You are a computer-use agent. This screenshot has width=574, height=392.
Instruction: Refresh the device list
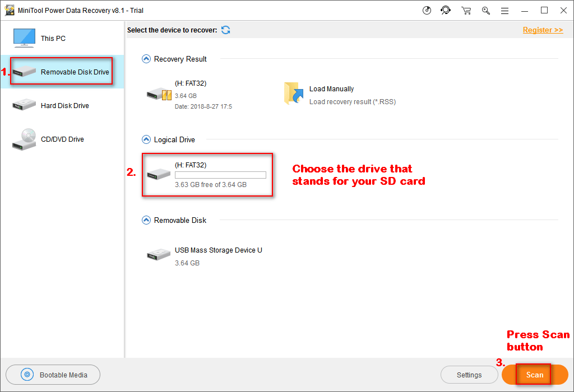(226, 30)
